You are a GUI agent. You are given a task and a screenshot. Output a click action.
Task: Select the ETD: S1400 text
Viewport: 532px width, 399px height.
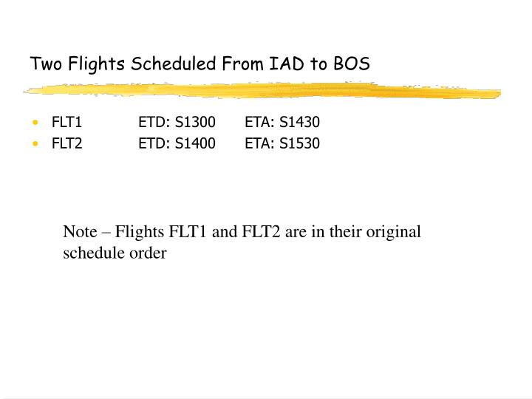point(177,143)
